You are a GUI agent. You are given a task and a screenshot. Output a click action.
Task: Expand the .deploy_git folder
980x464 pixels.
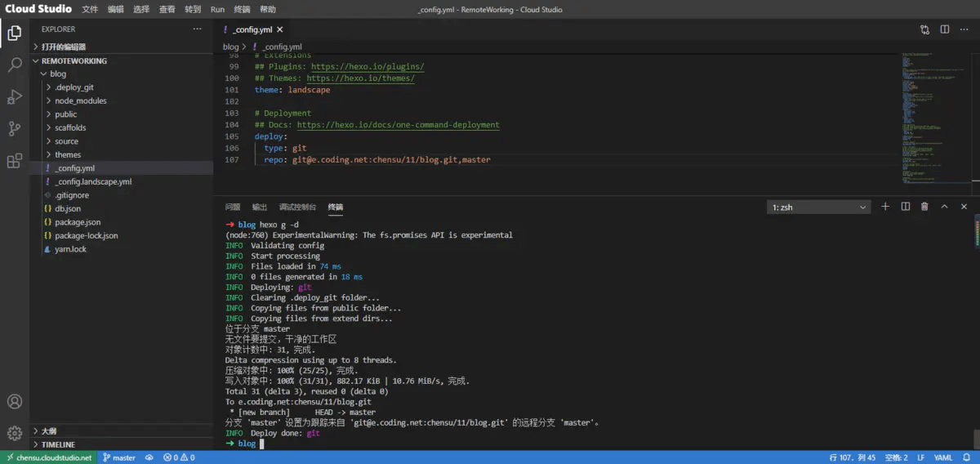pyautogui.click(x=122, y=87)
